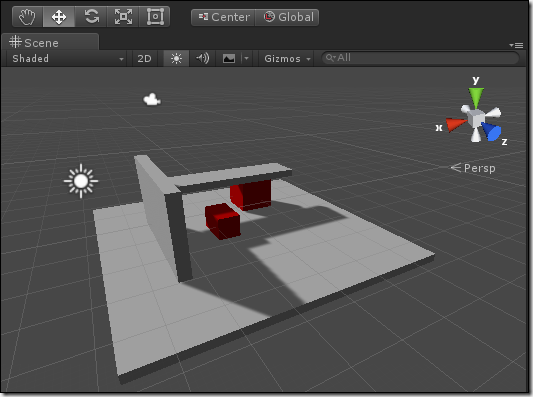The height and width of the screenshot is (397, 533).
Task: Select the Hand tool
Action: tap(27, 17)
